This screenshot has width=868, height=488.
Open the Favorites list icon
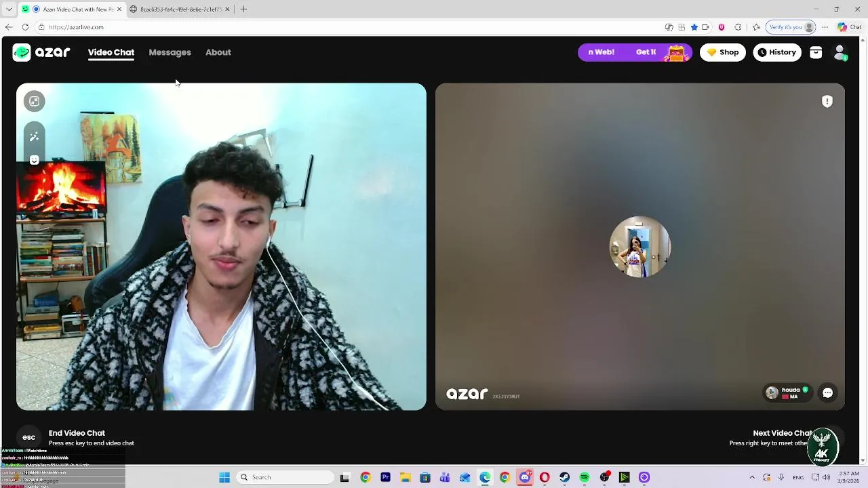click(756, 27)
